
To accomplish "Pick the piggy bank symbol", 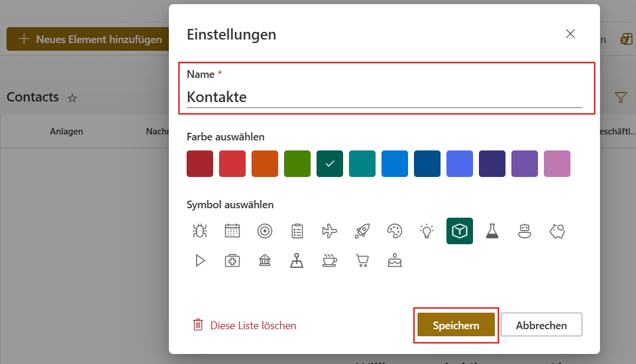I will click(557, 231).
